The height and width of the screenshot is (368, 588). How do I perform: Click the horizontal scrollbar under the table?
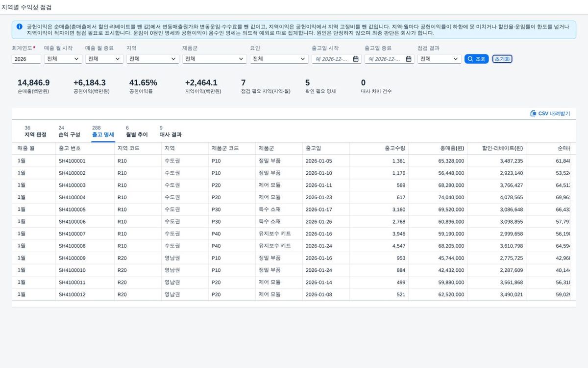294,304
